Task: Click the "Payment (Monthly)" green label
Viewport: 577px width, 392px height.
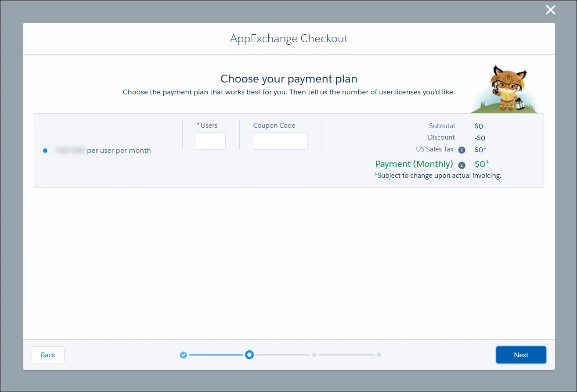Action: (414, 164)
